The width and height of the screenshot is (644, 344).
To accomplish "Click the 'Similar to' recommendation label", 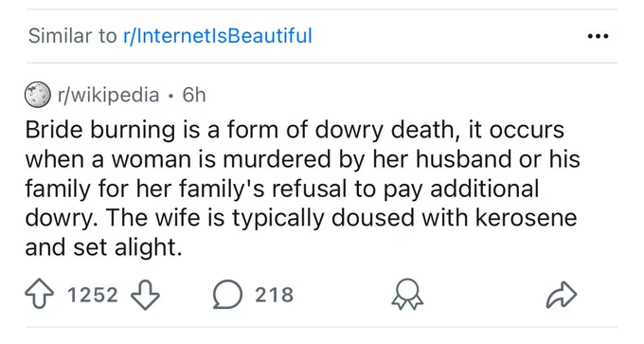I will pos(73,35).
